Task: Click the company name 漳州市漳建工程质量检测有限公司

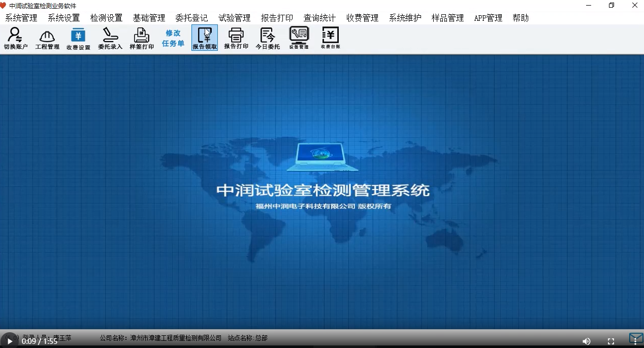Action: click(x=176, y=338)
